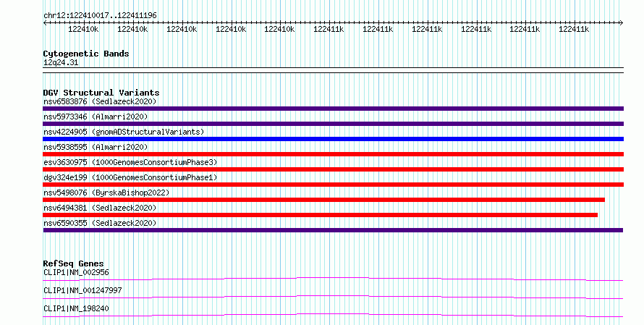Image resolution: width=644 pixels, height=325 pixels.
Task: Open the CLIP1|NM_001247997 transcript label
Action: tap(82, 290)
